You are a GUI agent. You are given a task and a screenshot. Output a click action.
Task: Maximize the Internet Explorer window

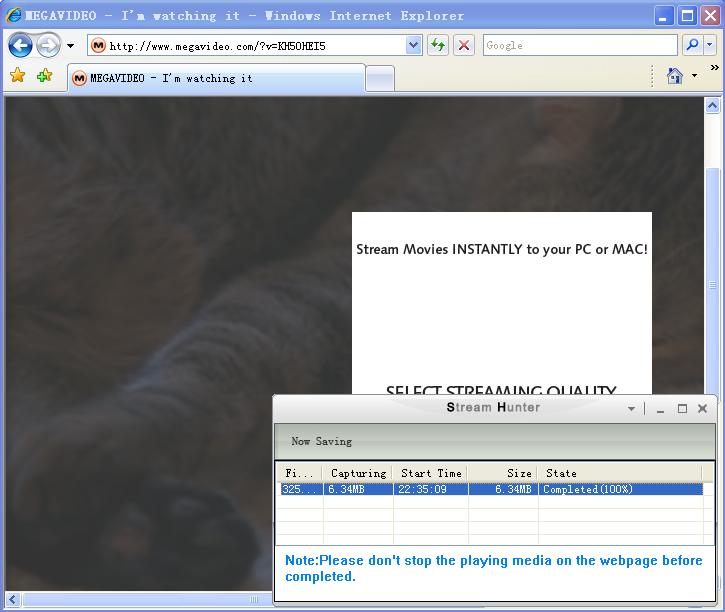pyautogui.click(x=687, y=16)
